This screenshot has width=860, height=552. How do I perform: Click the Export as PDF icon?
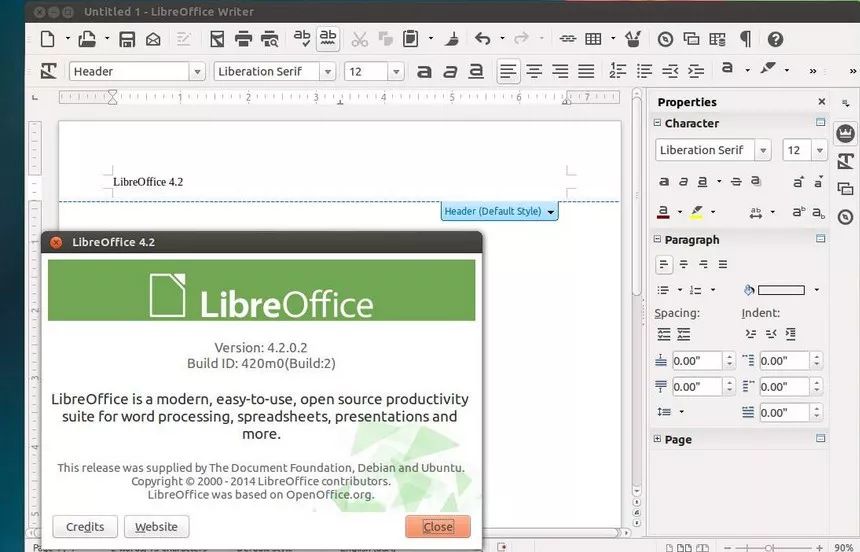pos(216,40)
